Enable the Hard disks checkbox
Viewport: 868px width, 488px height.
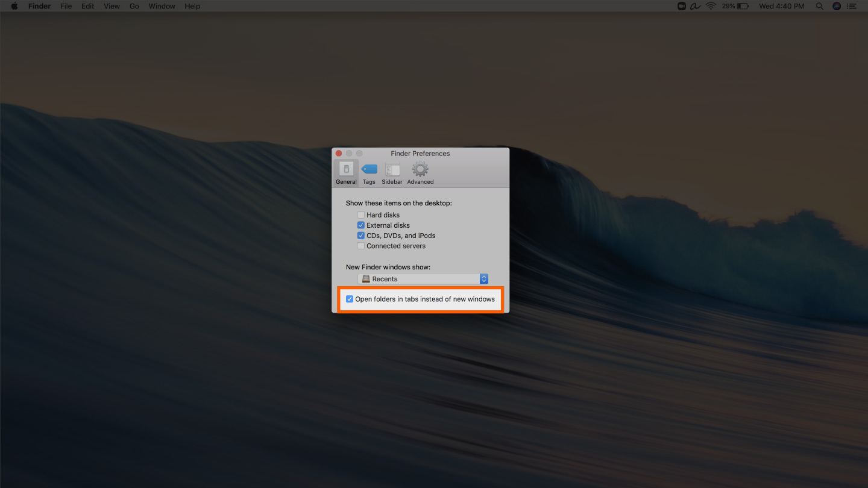pyautogui.click(x=360, y=214)
